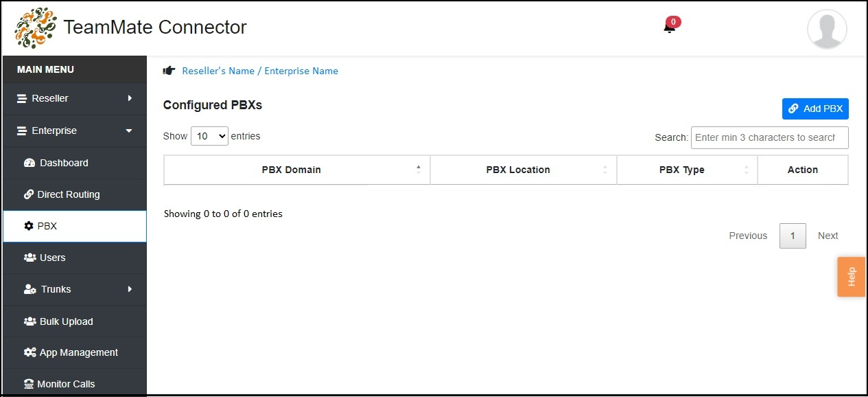Image resolution: width=868 pixels, height=397 pixels.
Task: Sort by PBX Location column
Action: [524, 170]
